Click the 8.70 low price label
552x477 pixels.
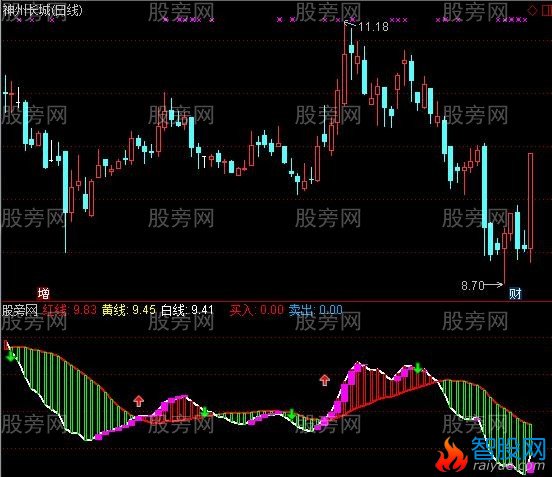473,285
